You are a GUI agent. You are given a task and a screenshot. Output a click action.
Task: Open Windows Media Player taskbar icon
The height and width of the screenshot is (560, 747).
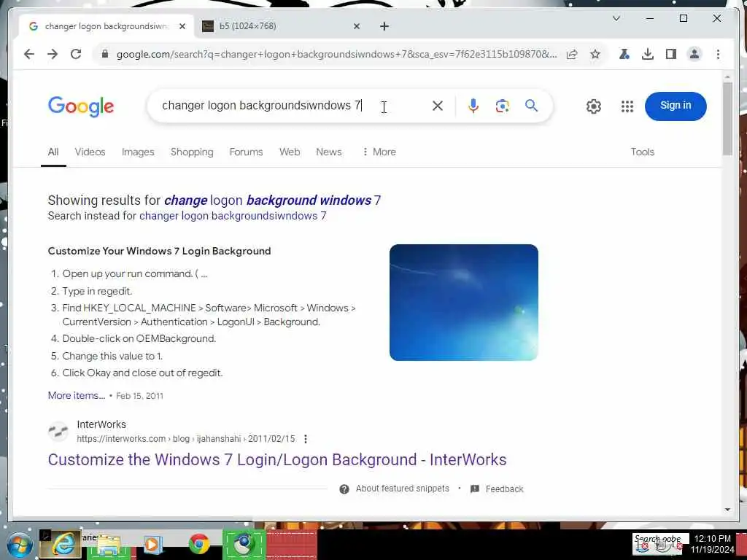(152, 545)
